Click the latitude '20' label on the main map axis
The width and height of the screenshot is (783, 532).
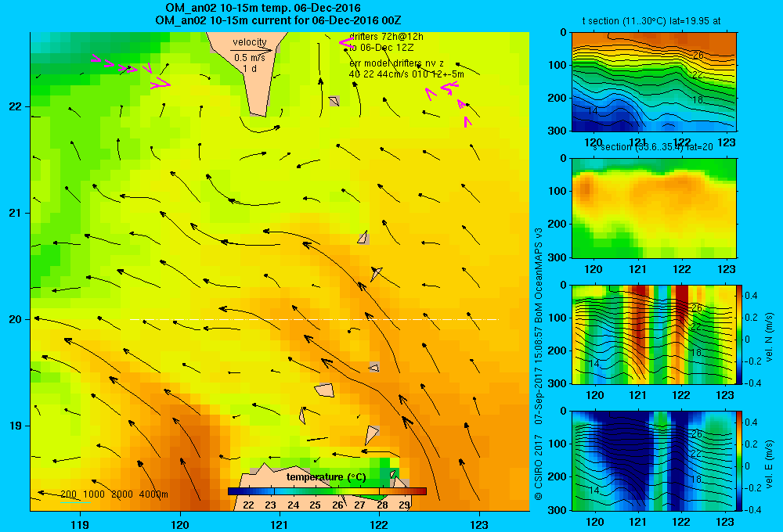click(x=16, y=319)
